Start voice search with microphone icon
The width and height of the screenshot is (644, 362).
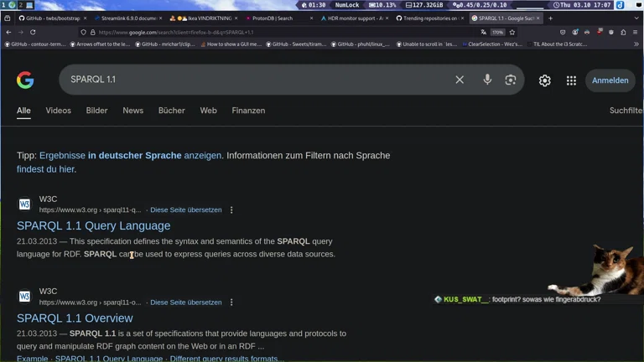(487, 80)
